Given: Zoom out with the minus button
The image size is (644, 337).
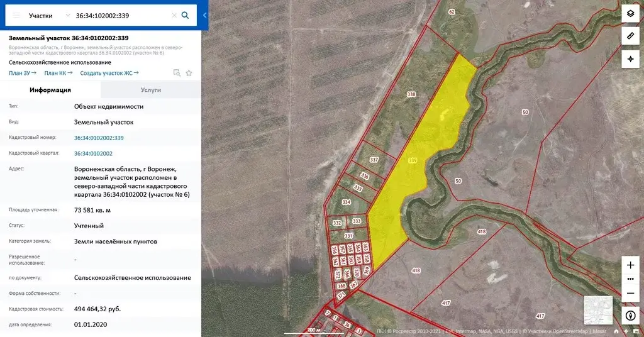Looking at the screenshot, I should pyautogui.click(x=630, y=293).
